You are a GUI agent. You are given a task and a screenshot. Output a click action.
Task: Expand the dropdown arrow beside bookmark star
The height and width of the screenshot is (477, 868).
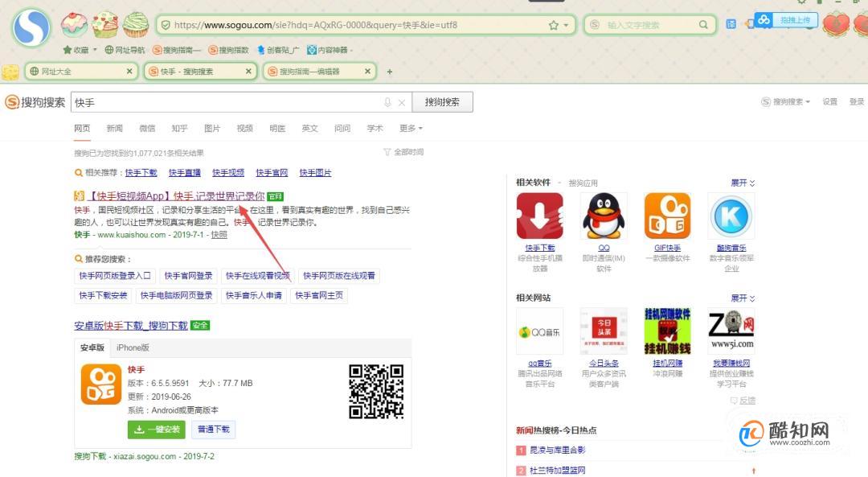click(x=566, y=26)
